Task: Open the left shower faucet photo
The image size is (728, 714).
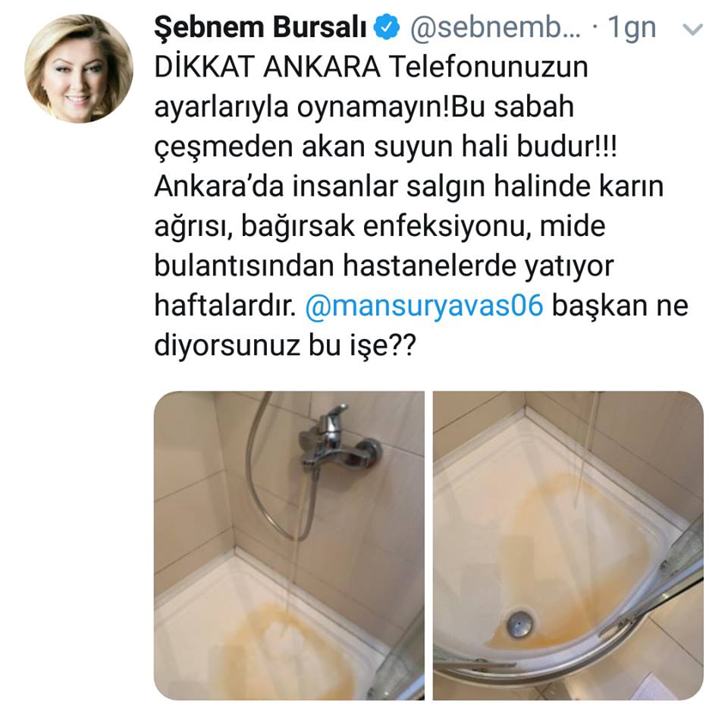Action: coord(289,546)
